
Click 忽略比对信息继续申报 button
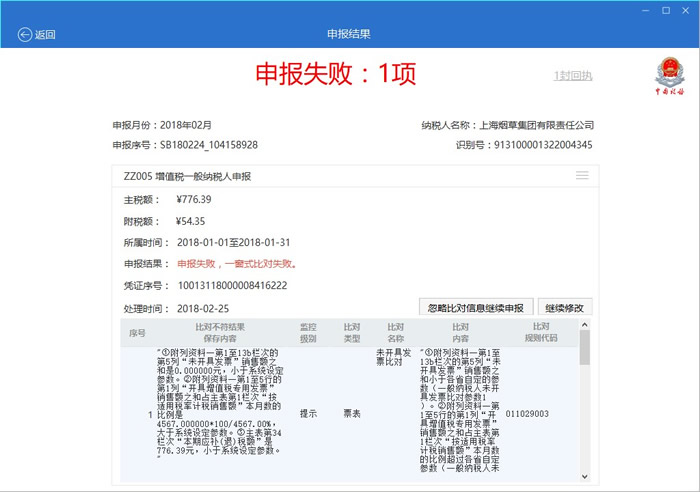tap(476, 308)
